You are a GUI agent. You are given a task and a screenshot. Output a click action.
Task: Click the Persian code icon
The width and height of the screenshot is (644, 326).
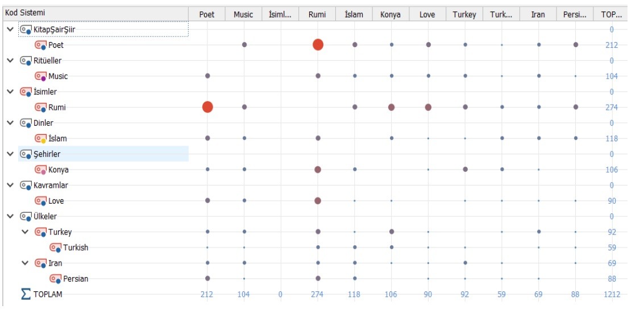55,279
